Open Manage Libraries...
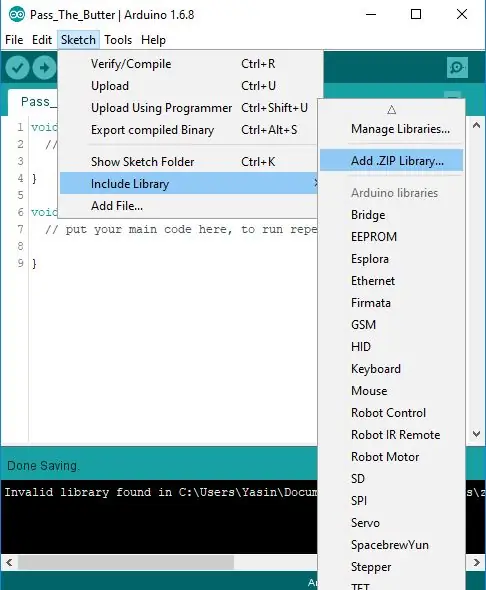Screen dimensions: 486x590 [391, 129]
